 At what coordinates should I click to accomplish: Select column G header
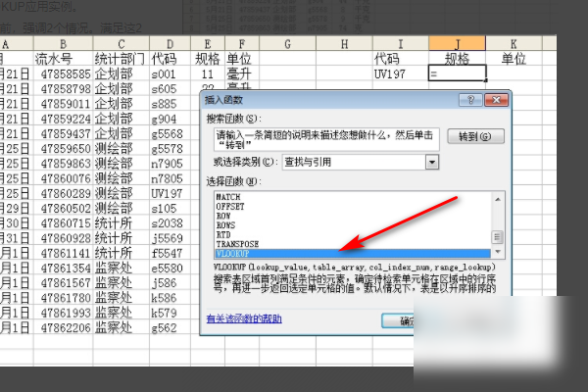click(287, 43)
